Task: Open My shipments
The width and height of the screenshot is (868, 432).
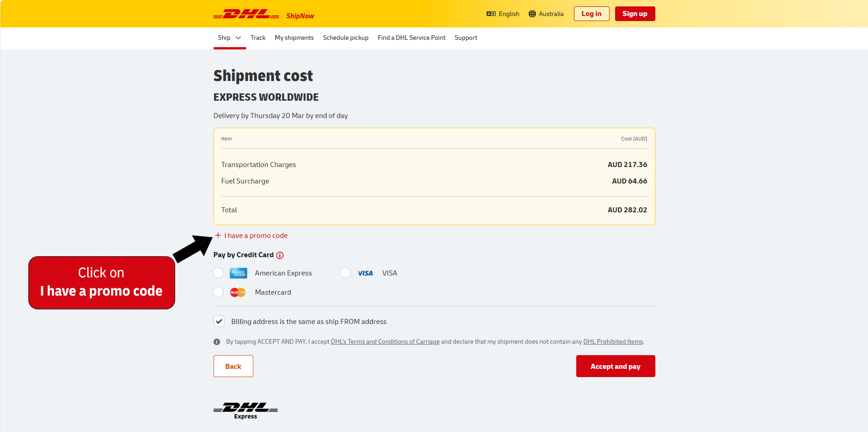Action: [x=294, y=38]
